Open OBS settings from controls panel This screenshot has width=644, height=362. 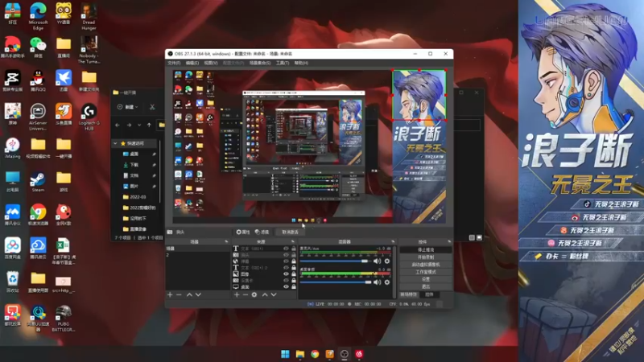[x=426, y=279]
